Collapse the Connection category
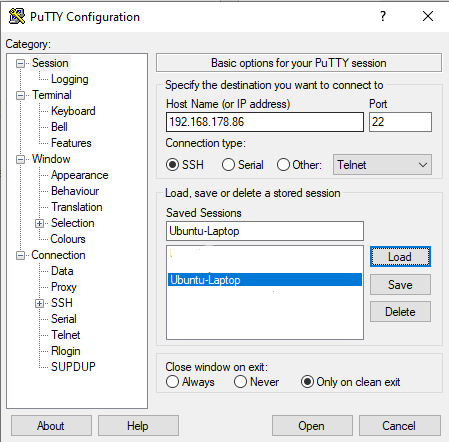The image size is (449, 442). pos(20,255)
